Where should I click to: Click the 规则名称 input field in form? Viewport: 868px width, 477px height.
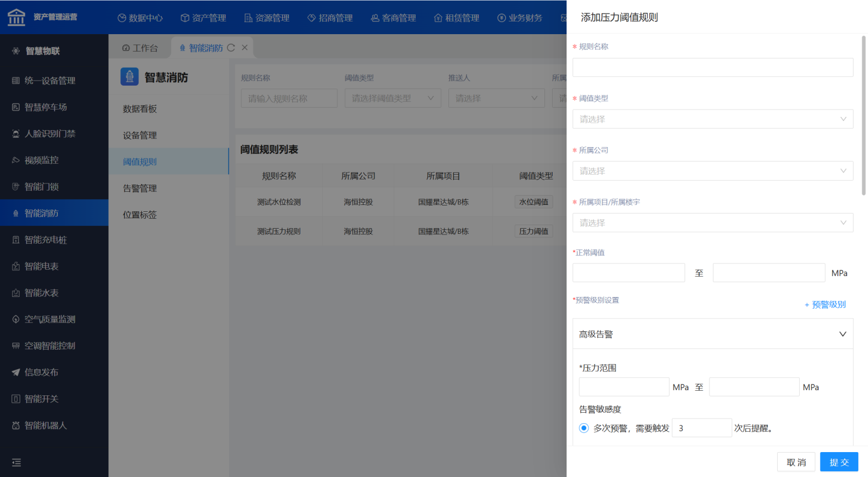pos(712,67)
